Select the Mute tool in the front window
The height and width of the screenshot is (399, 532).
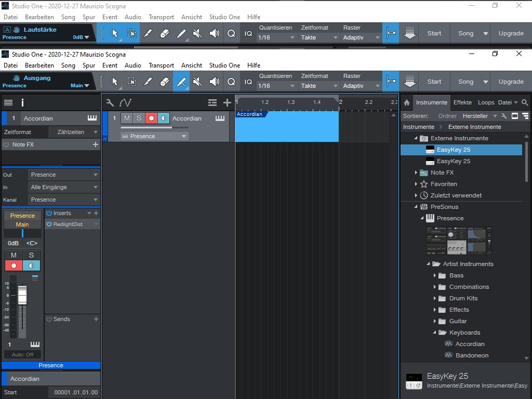pos(197,82)
